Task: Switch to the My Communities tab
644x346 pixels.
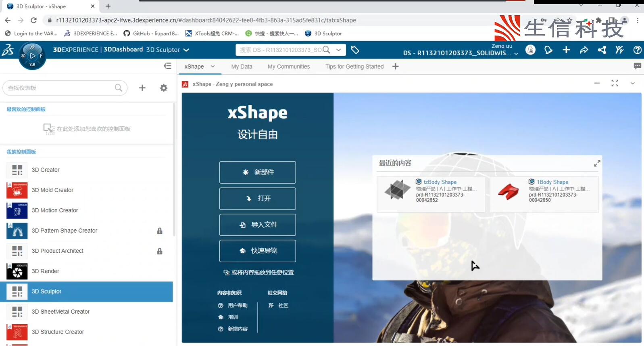Action: (289, 66)
